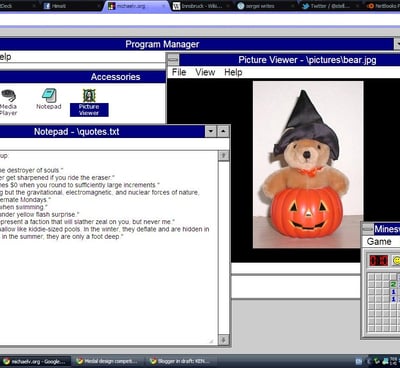The image size is (400, 368).
Task: Click 'they are only a foot deep' line
Action: (62, 236)
